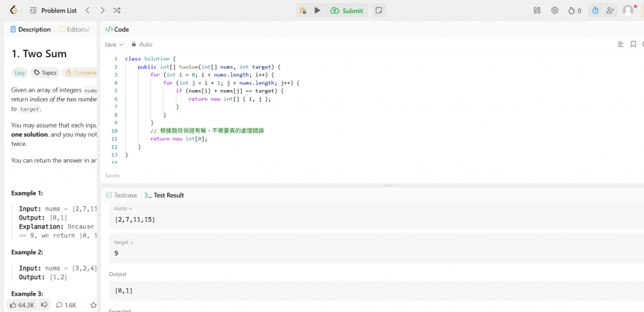Click the thumbs down dislike icon
Viewport: 644px width, 312px height.
pos(45,305)
